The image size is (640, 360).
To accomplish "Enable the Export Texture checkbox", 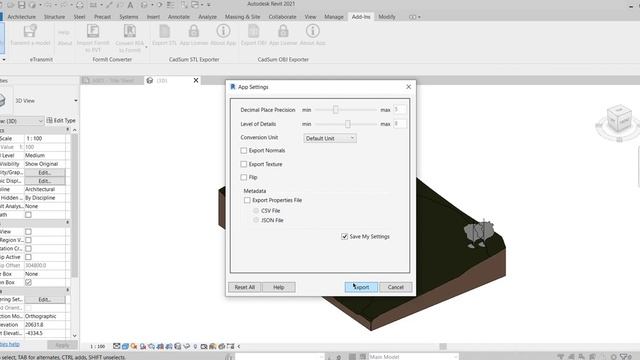I will (244, 164).
